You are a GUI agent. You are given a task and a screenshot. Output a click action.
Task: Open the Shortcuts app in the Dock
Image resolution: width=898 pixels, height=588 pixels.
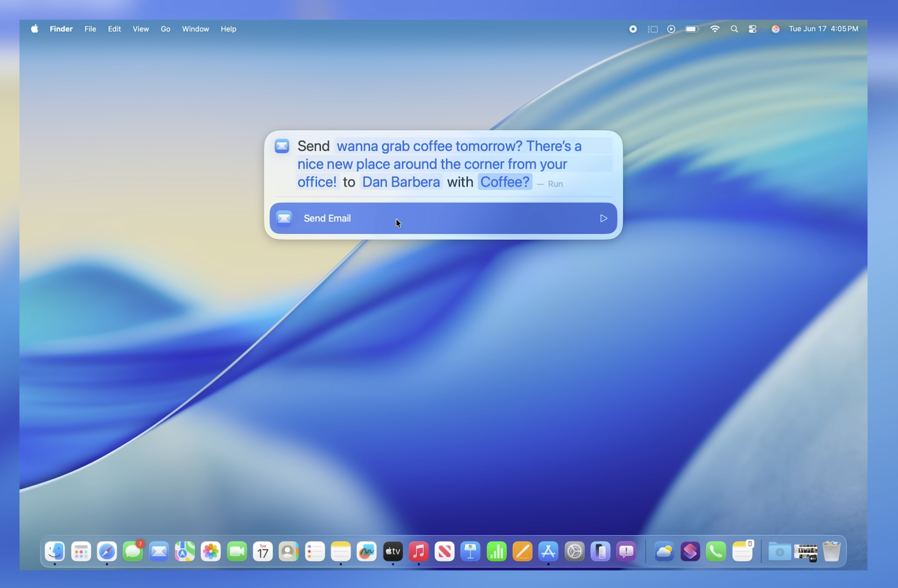(690, 551)
